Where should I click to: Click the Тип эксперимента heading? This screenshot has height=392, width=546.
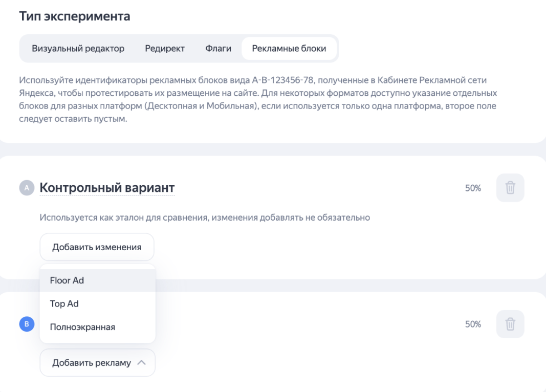[75, 16]
